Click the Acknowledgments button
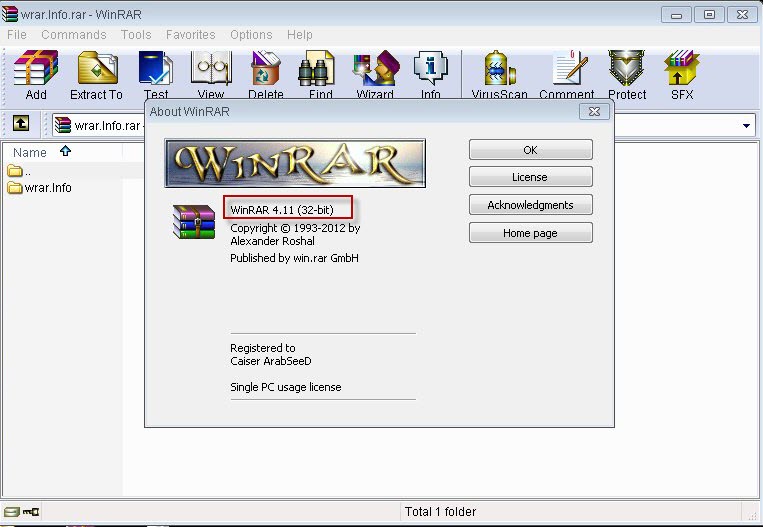Viewport: 763px width, 527px height. [x=530, y=205]
